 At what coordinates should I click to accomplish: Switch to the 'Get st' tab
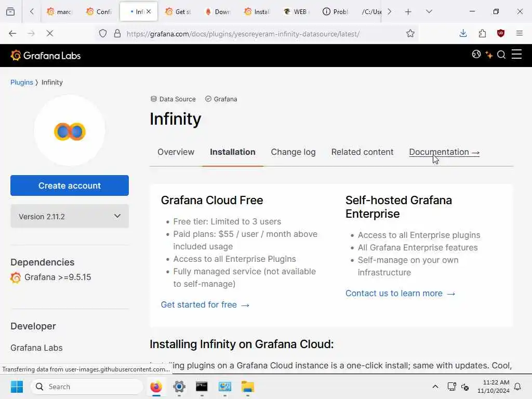pos(178,12)
